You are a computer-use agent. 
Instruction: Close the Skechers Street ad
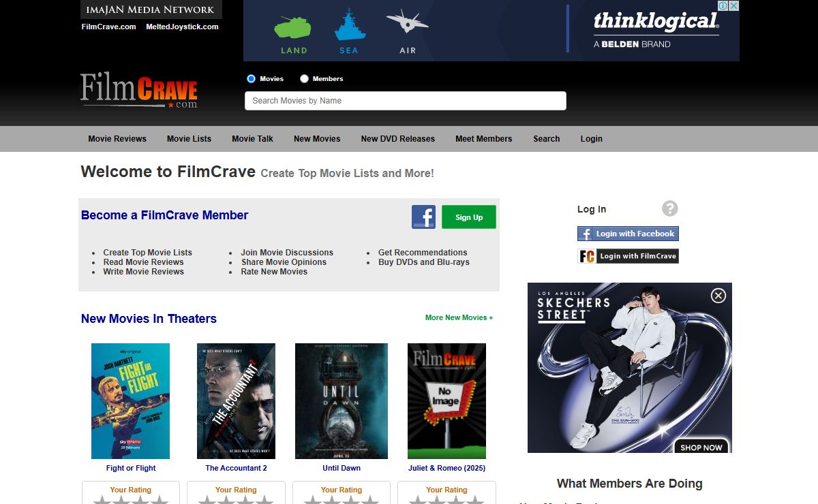click(718, 296)
